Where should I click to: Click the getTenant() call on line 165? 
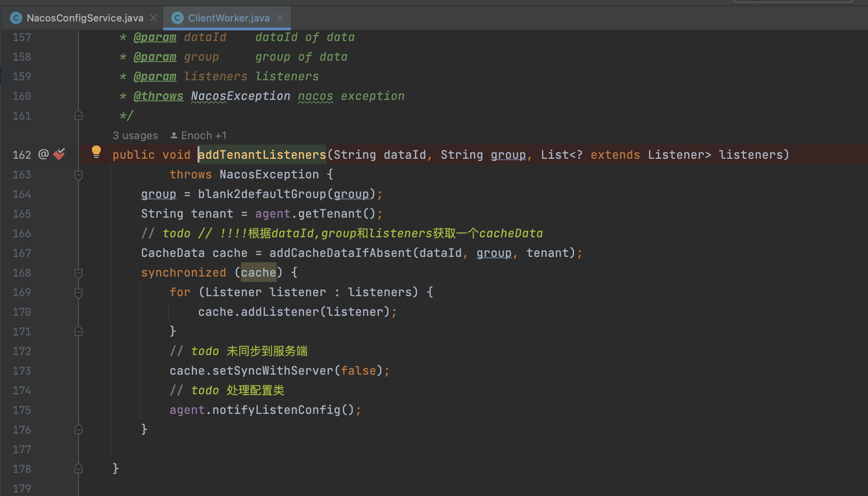click(337, 214)
